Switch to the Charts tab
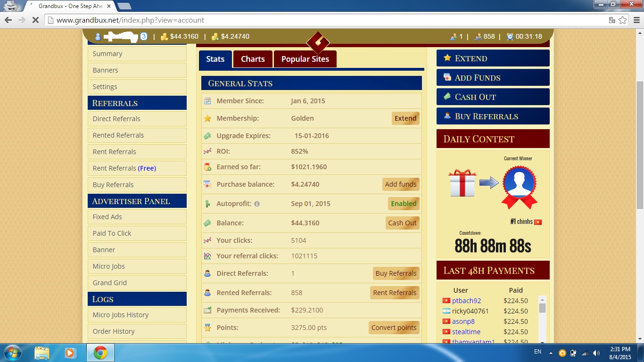 tap(253, 59)
